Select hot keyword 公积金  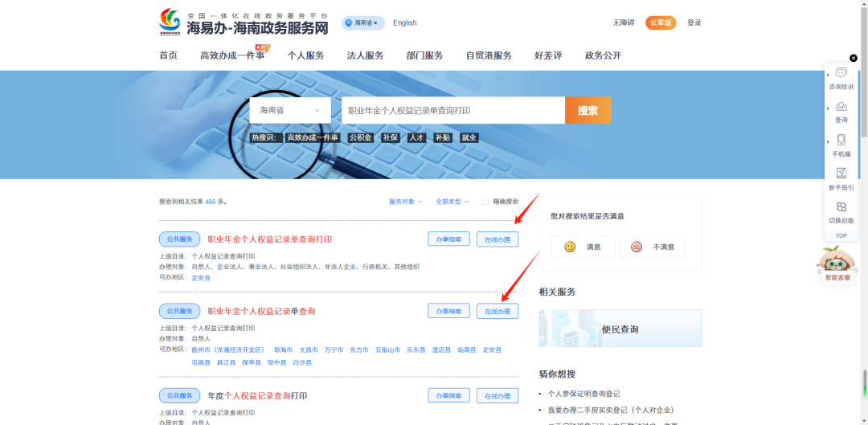pyautogui.click(x=360, y=138)
